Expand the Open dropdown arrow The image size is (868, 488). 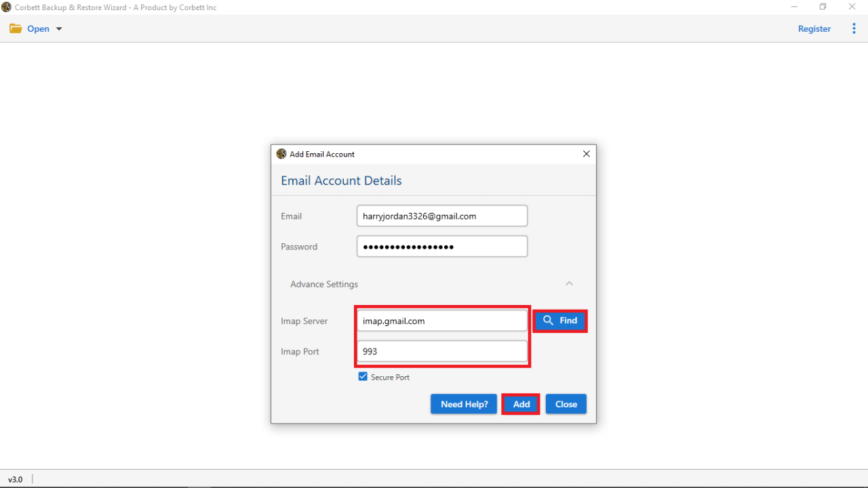pos(59,29)
